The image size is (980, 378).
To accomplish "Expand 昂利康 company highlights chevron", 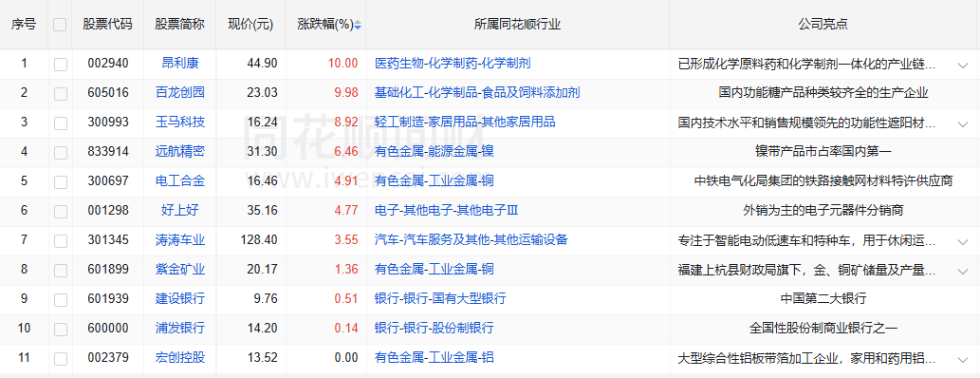I will [x=962, y=65].
